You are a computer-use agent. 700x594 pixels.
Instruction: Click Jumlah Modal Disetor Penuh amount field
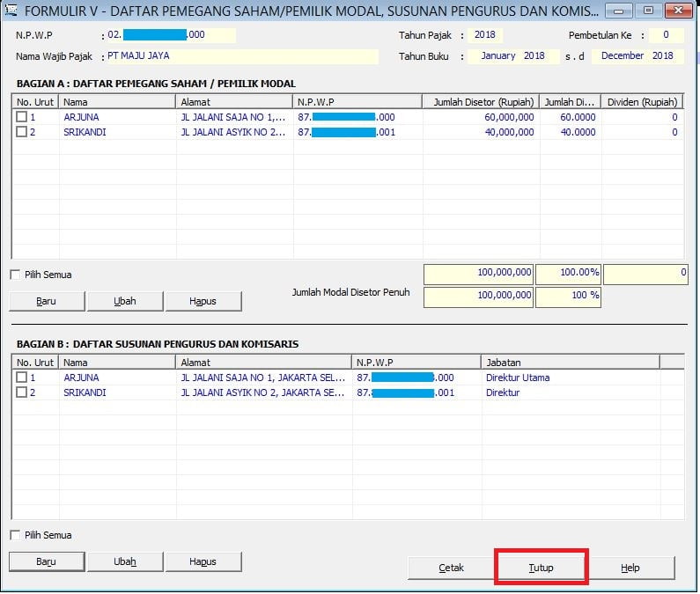[x=478, y=297]
